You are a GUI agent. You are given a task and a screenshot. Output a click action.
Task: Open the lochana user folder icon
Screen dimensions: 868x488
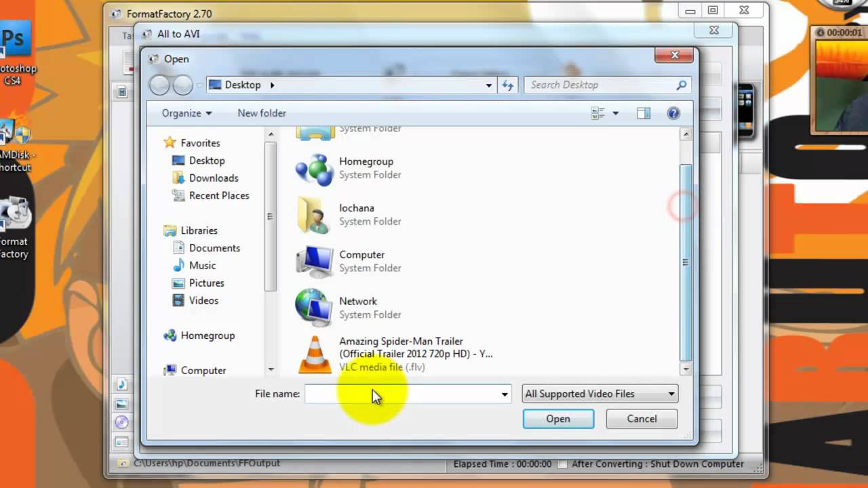(x=315, y=216)
